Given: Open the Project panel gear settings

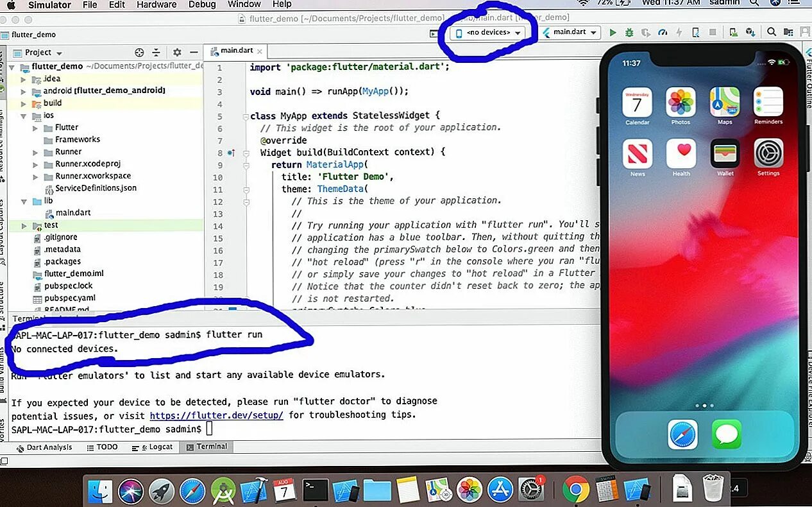Looking at the screenshot, I should (x=177, y=53).
